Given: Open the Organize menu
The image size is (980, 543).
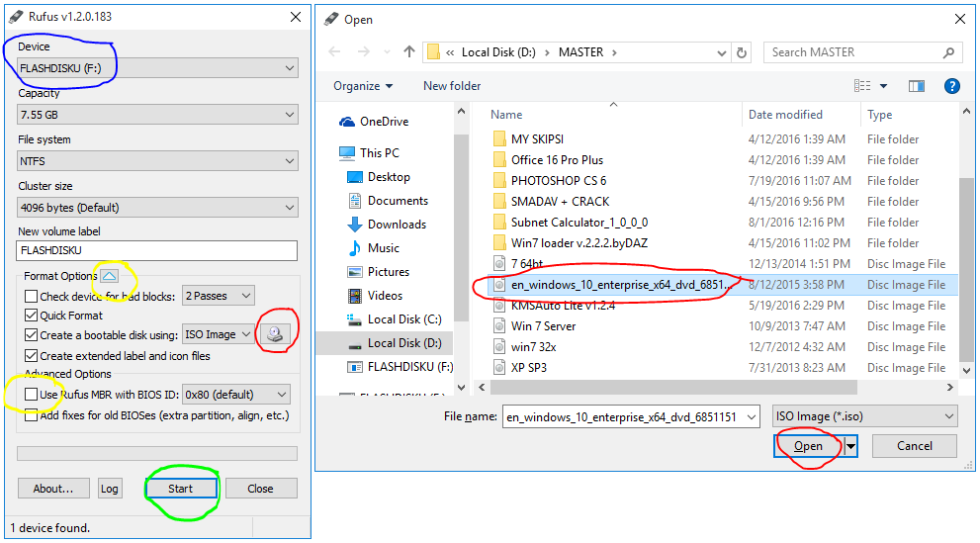Looking at the screenshot, I should tap(363, 86).
